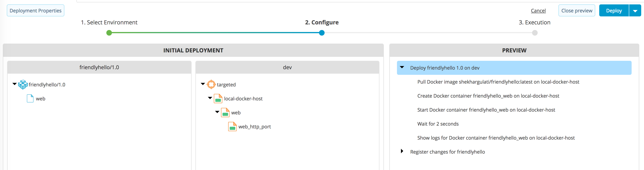Image resolution: width=644 pixels, height=170 pixels.
Task: Go to the Select Environment step dot
Action: click(109, 33)
